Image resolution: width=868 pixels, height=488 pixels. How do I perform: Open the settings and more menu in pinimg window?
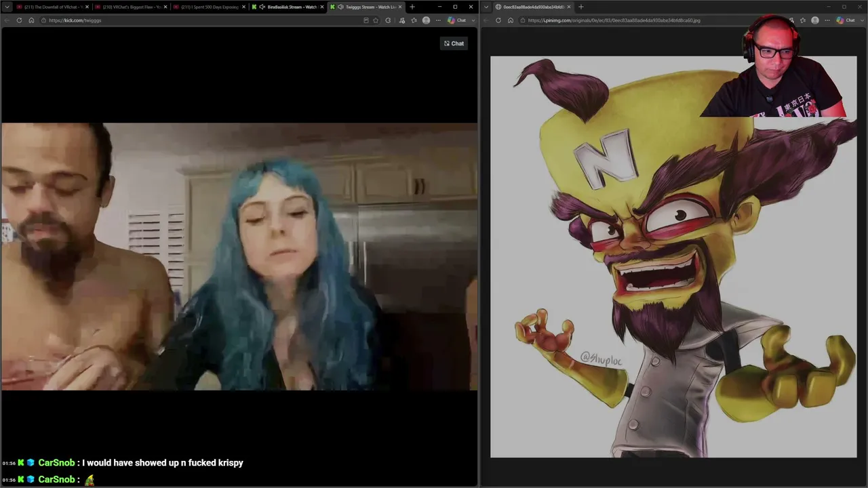[827, 20]
